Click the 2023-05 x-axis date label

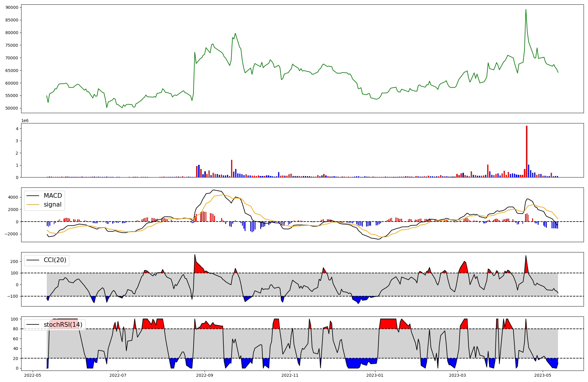[x=542, y=375]
